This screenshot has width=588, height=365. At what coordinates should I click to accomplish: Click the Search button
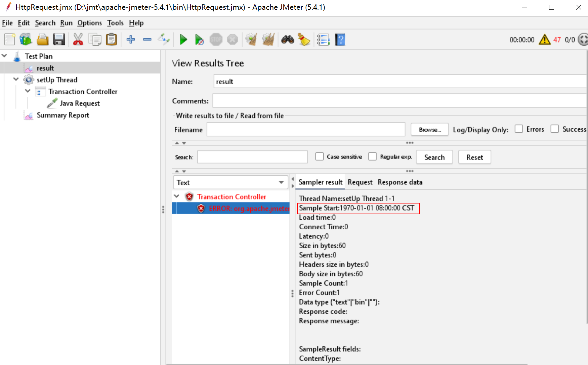[x=434, y=157]
